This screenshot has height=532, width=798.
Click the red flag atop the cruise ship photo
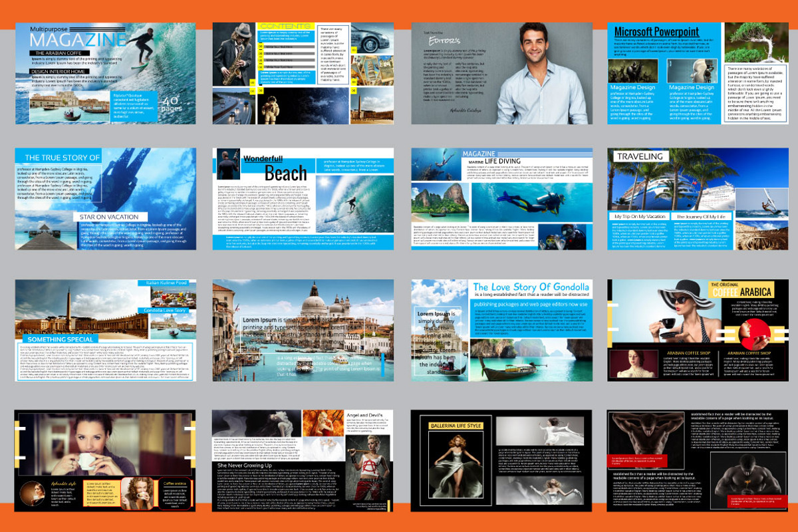(x=694, y=183)
